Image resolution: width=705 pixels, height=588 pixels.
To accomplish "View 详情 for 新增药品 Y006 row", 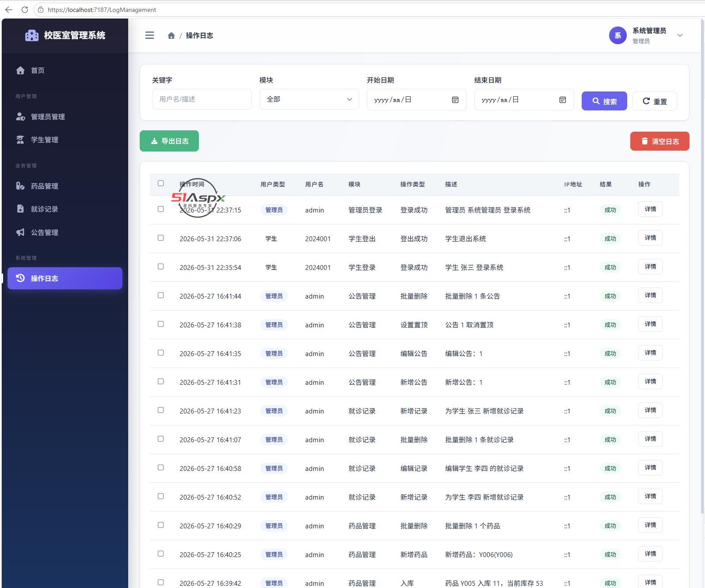I will 650,554.
